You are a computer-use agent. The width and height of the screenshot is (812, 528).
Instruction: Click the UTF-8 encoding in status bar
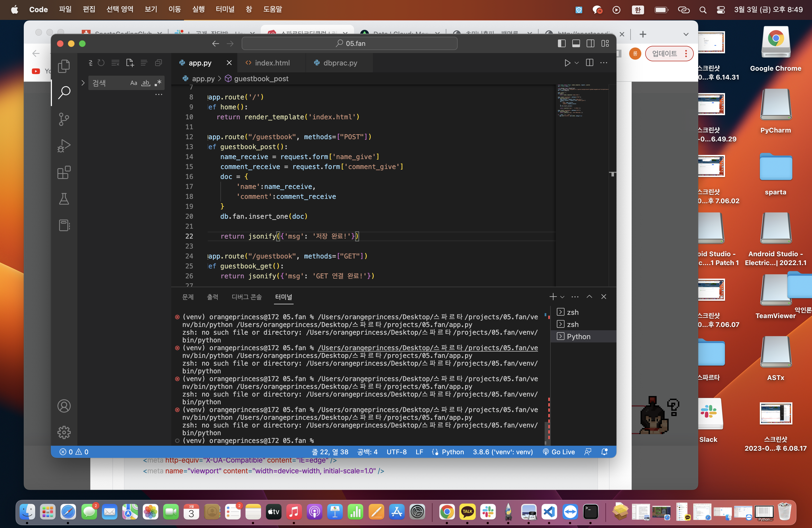(396, 452)
